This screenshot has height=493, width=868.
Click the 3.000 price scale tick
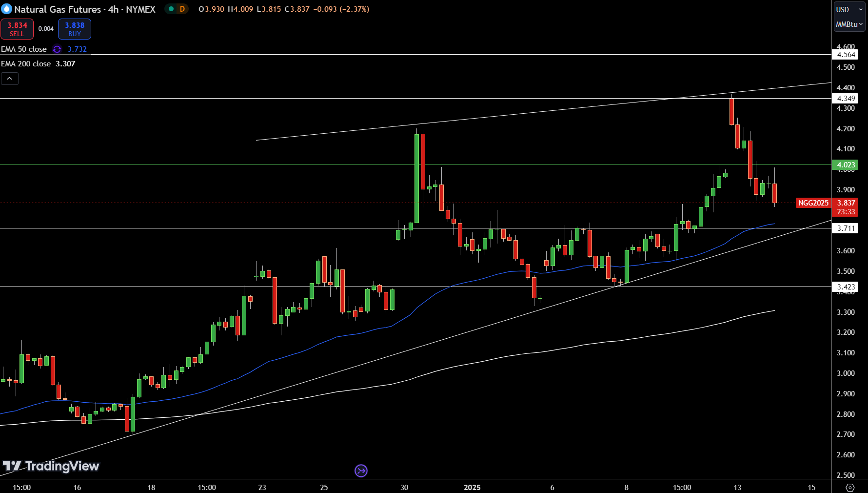coord(846,373)
